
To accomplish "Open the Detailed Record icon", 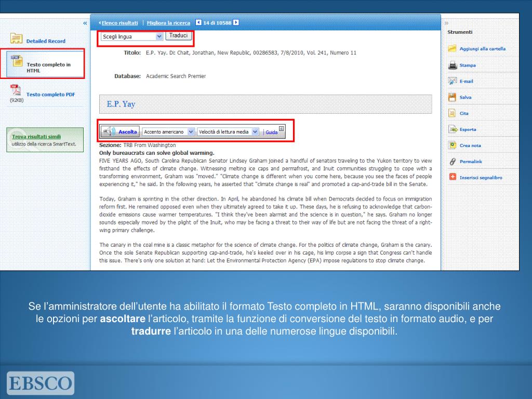I will click(x=16, y=38).
